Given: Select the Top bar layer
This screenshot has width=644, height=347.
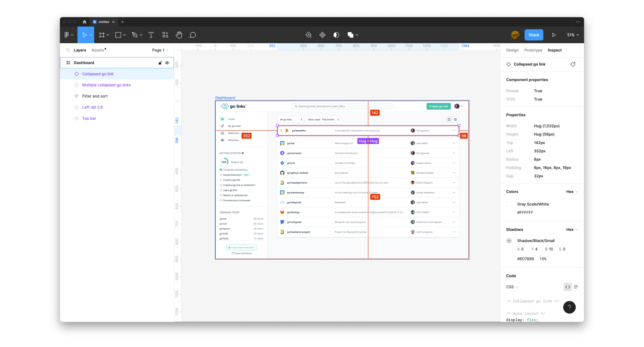Looking at the screenshot, I should (89, 118).
